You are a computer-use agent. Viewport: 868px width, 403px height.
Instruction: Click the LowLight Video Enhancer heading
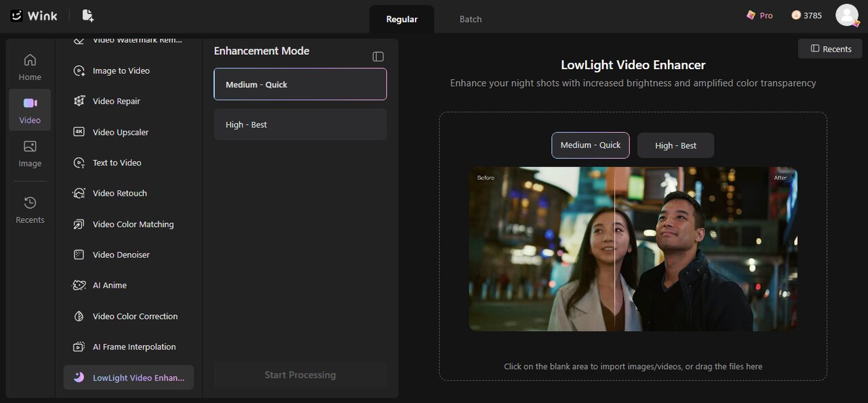[633, 65]
